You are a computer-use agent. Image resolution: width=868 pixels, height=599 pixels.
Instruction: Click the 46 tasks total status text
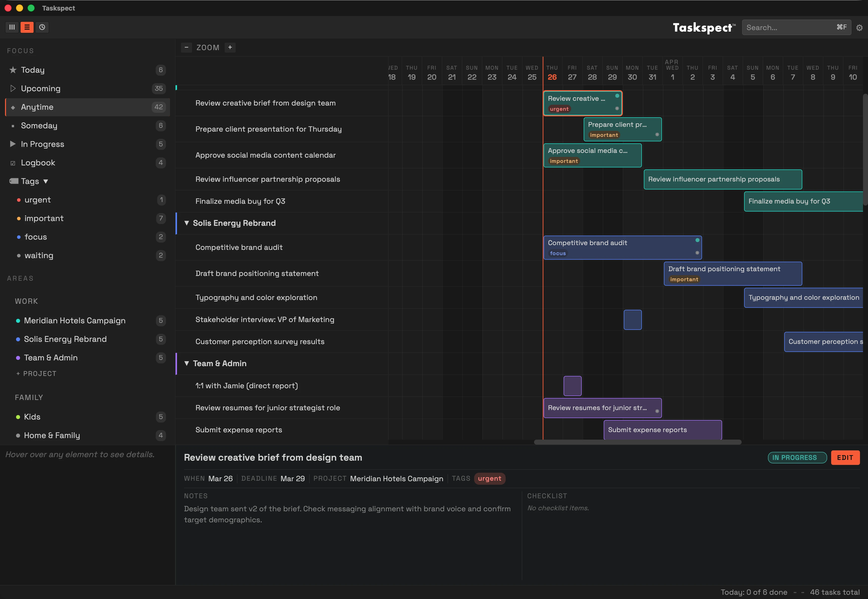(835, 592)
